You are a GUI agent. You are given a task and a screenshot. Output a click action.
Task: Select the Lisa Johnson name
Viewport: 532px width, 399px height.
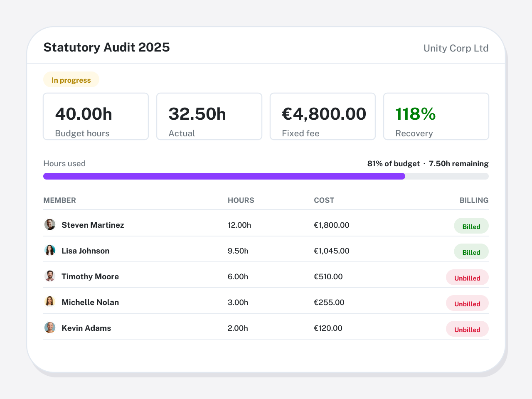tap(86, 251)
